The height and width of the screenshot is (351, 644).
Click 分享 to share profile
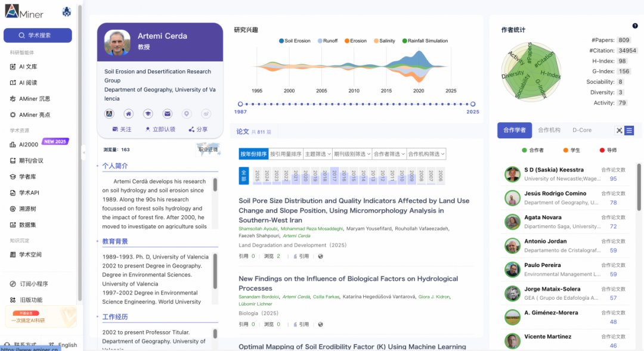198,129
